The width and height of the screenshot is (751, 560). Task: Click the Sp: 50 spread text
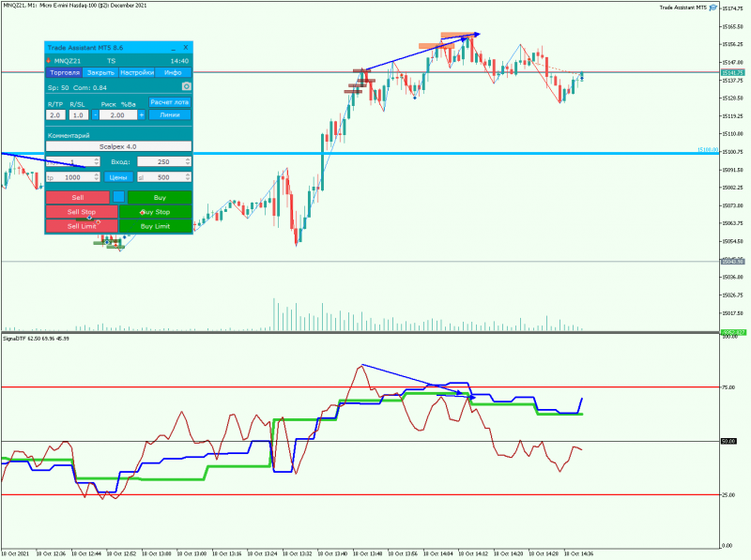(x=58, y=87)
